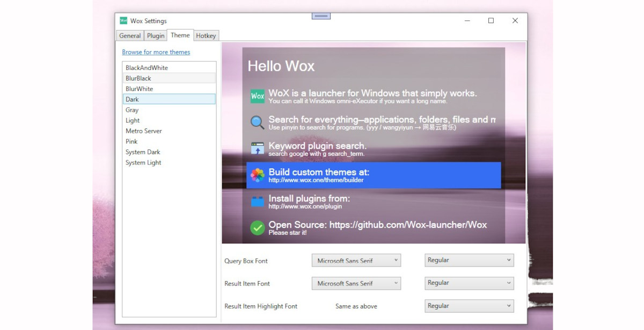Follow the Browse for more themes link
This screenshot has width=644, height=330.
[x=156, y=52]
